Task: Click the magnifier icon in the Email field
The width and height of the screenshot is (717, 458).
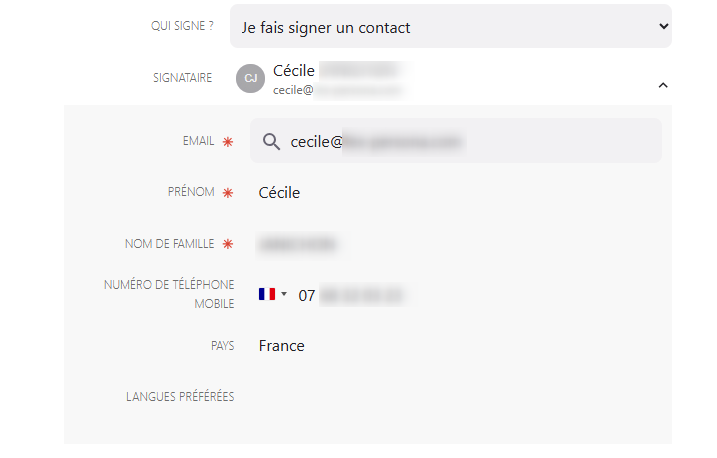Action: [270, 142]
